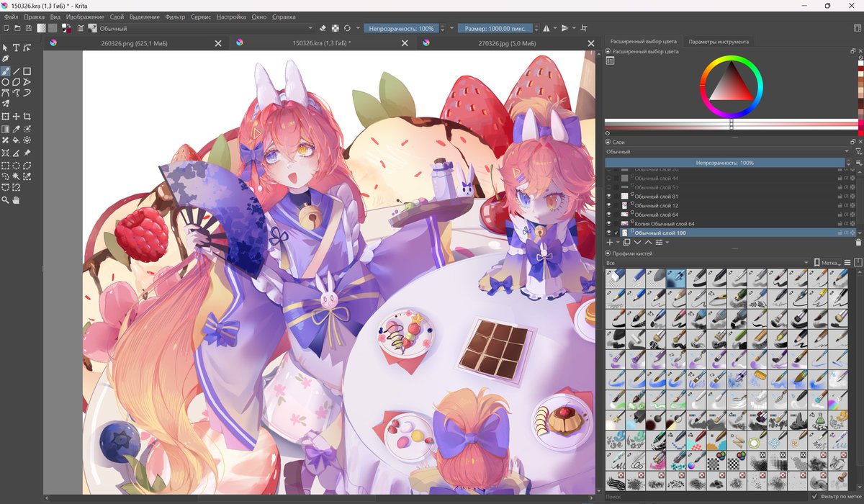Click horizontal mirror tool icon
Image resolution: width=864 pixels, height=504 pixels.
pyautogui.click(x=545, y=29)
